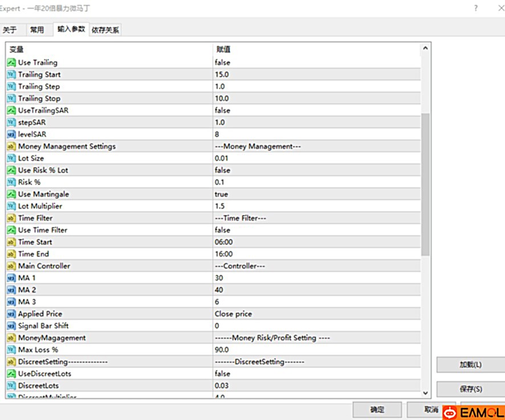Click the 加载(L) button
505x420 pixels.
470,365
